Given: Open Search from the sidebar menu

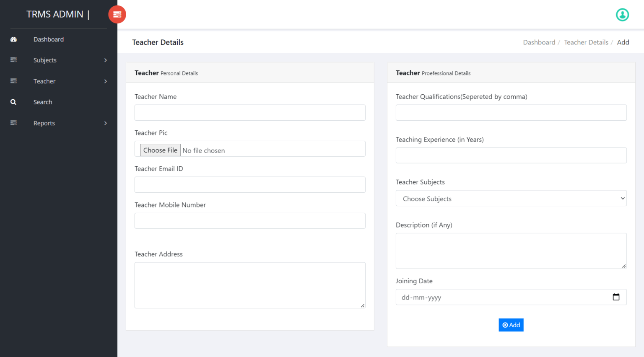Looking at the screenshot, I should (43, 102).
